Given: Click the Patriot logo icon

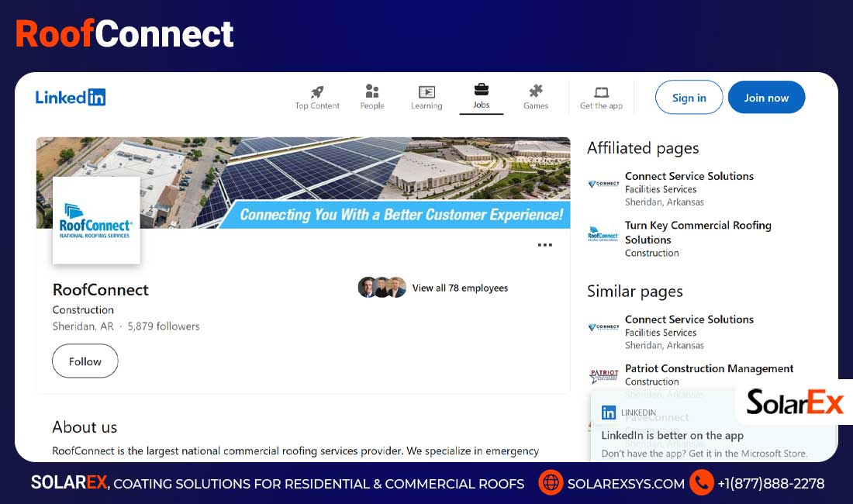Looking at the screenshot, I should pyautogui.click(x=604, y=376).
